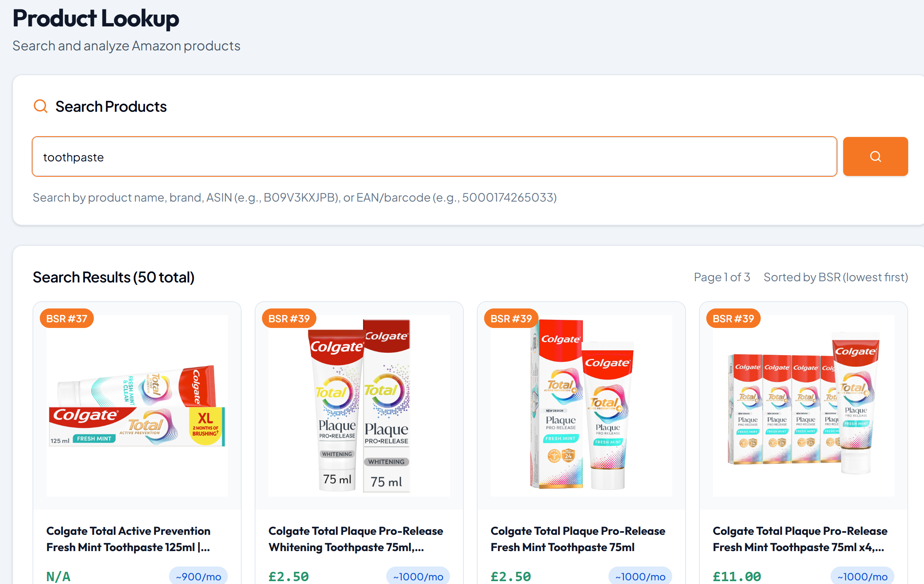
Task: Click the BSR #39 badge on multipack card
Action: click(x=733, y=319)
